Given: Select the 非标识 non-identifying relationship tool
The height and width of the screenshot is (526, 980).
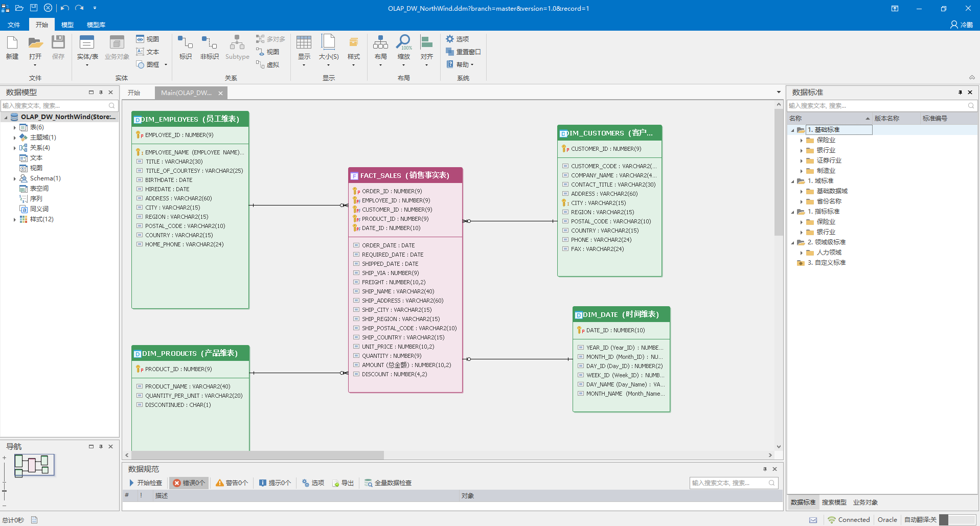Looking at the screenshot, I should coord(210,48).
